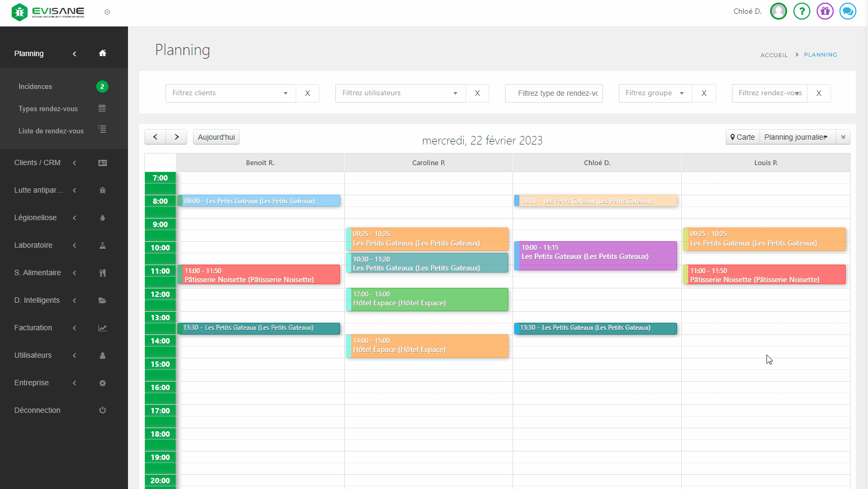The height and width of the screenshot is (489, 868).
Task: Click the gift icon in the header
Action: tap(825, 11)
